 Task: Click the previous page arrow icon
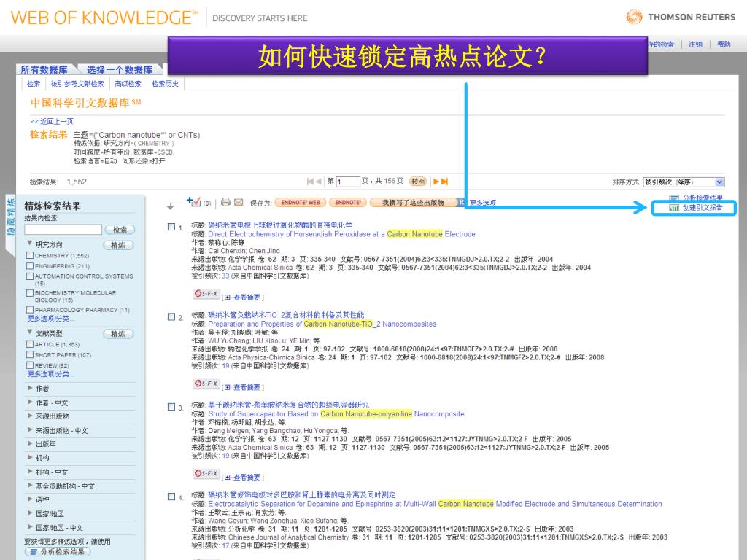[319, 182]
